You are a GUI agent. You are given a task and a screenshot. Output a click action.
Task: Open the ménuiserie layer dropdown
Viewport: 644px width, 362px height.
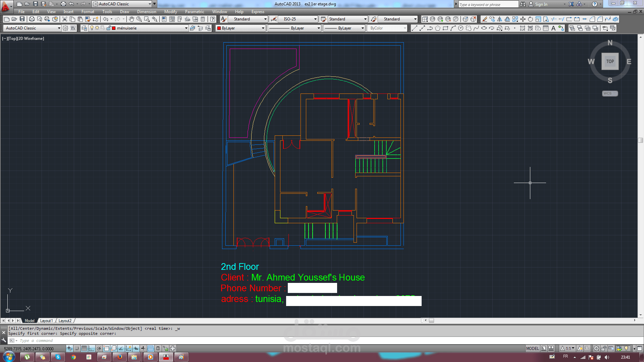click(186, 28)
